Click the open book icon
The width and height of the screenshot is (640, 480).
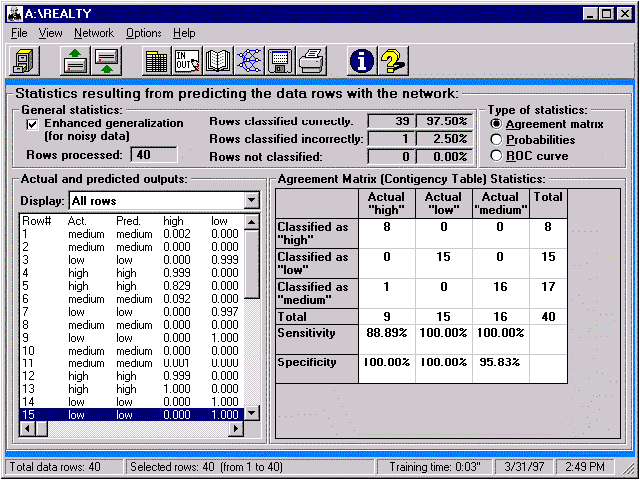coord(218,61)
